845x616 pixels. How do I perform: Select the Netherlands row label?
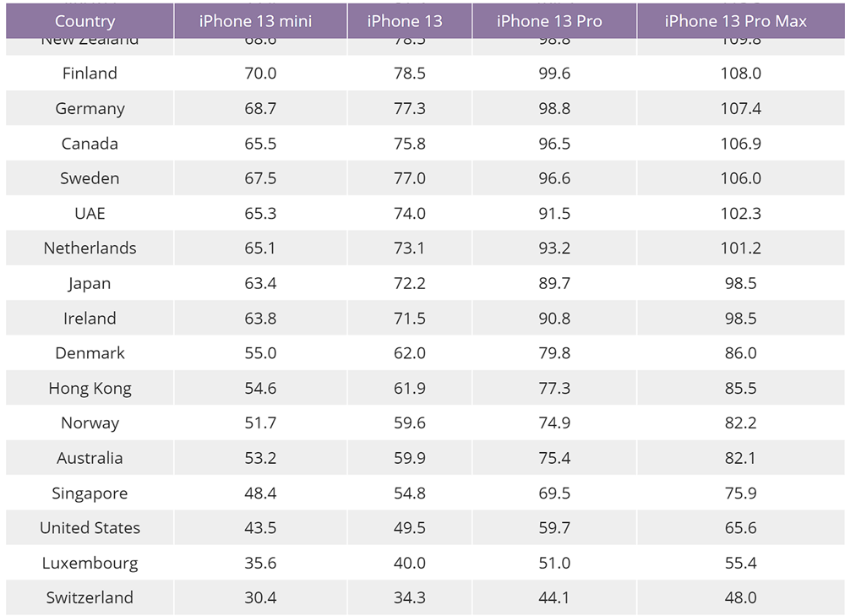point(90,248)
